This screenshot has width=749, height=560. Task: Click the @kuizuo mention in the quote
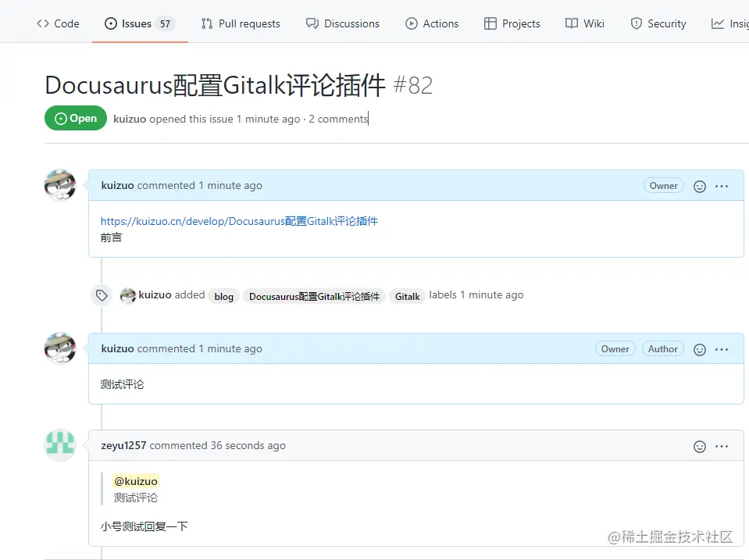[136, 481]
